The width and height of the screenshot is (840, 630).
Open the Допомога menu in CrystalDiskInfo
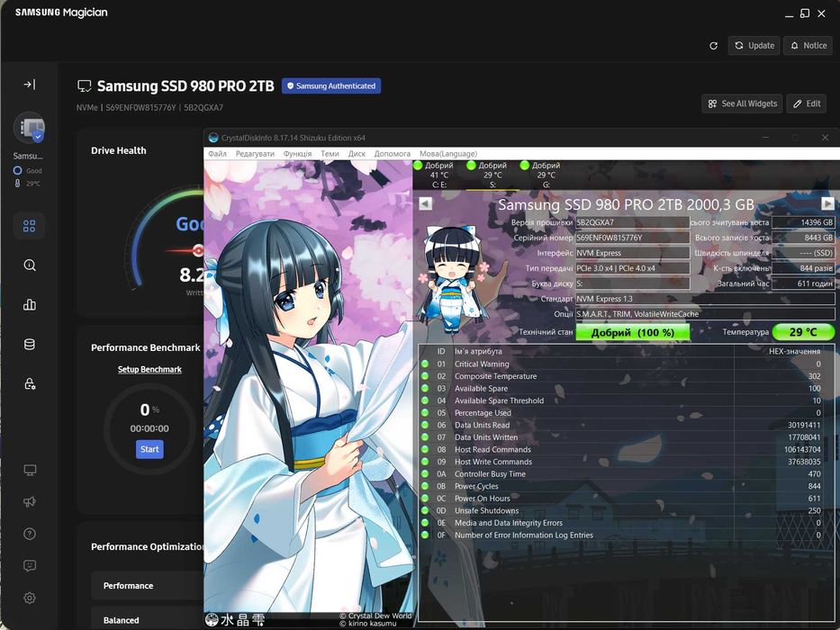[x=393, y=154]
